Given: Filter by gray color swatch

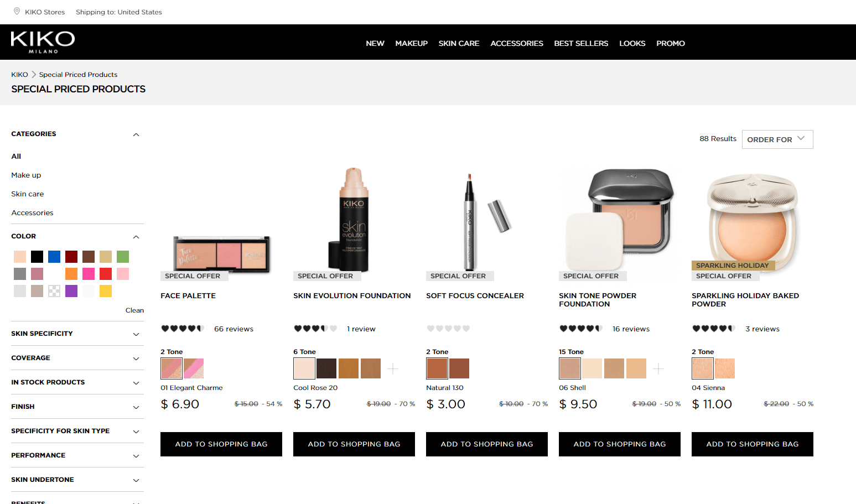Looking at the screenshot, I should 20,274.
